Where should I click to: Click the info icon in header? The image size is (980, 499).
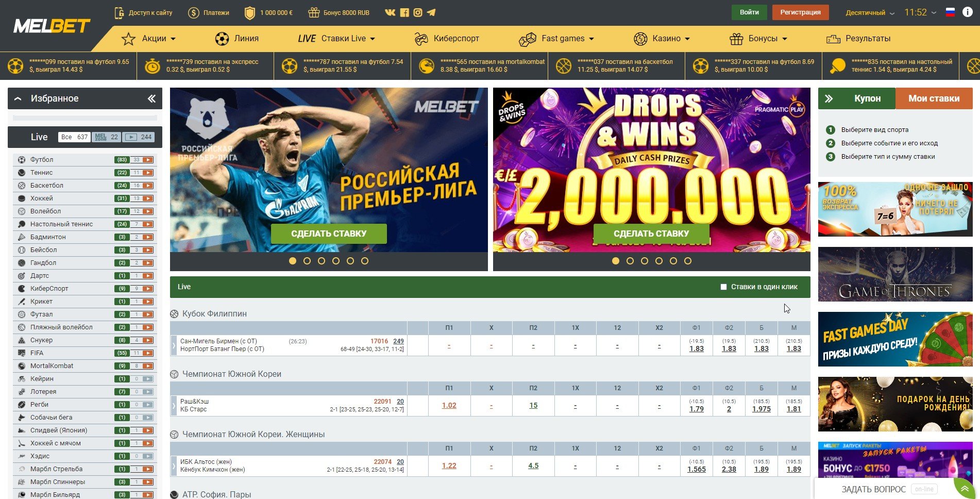[x=967, y=12]
